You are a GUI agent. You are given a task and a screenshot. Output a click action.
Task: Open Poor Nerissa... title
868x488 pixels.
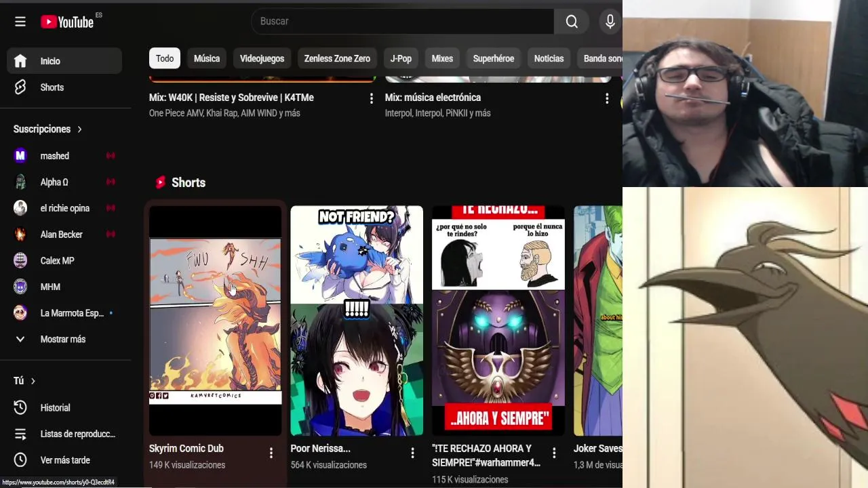click(320, 449)
